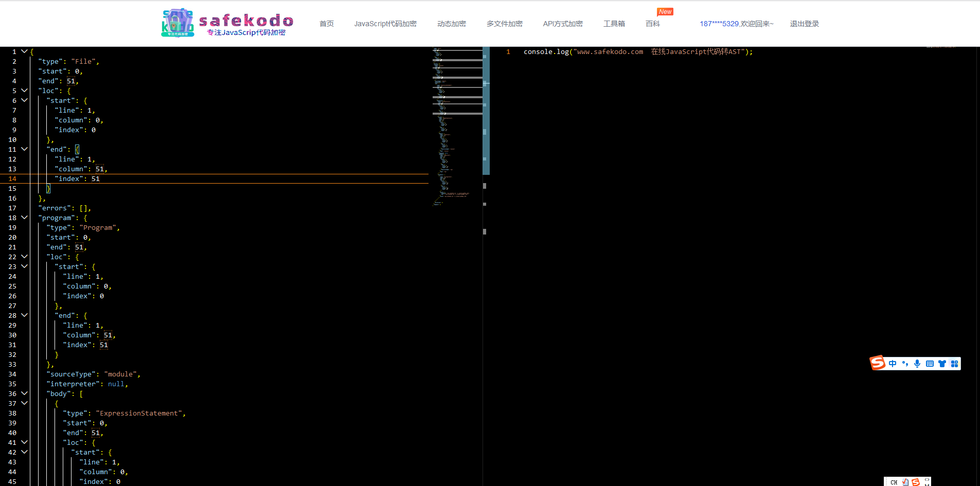Click line number 14 in the left gutter
The width and height of the screenshot is (980, 486).
12,178
